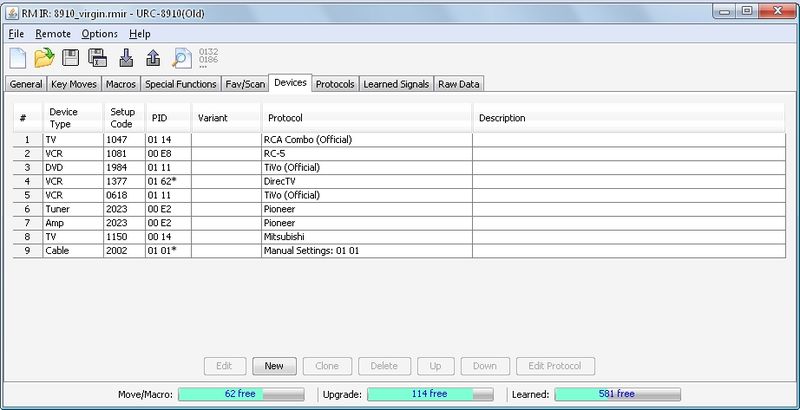Image resolution: width=800 pixels, height=410 pixels.
Task: Open the File menu
Action: pyautogui.click(x=16, y=33)
